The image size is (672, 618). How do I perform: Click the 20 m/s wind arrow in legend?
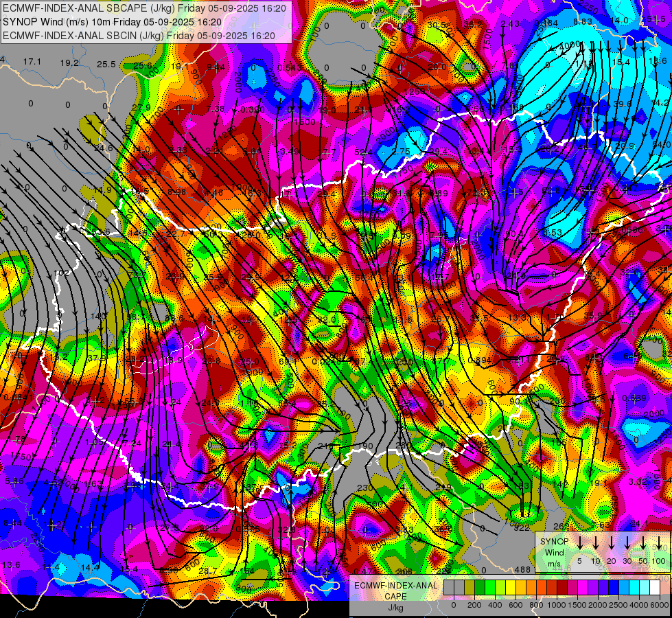pyautogui.click(x=611, y=543)
